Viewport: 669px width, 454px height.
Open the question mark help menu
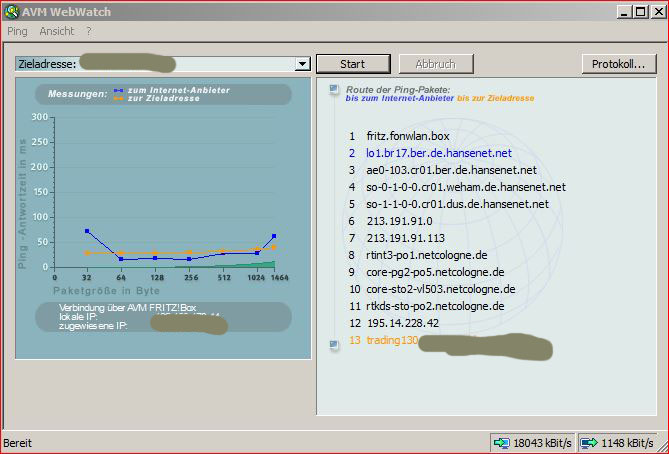[89, 31]
